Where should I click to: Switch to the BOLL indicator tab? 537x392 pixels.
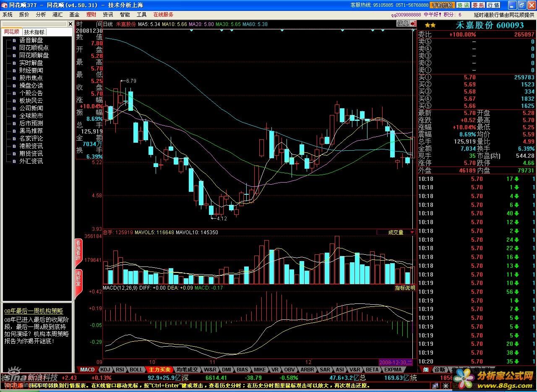(136, 370)
